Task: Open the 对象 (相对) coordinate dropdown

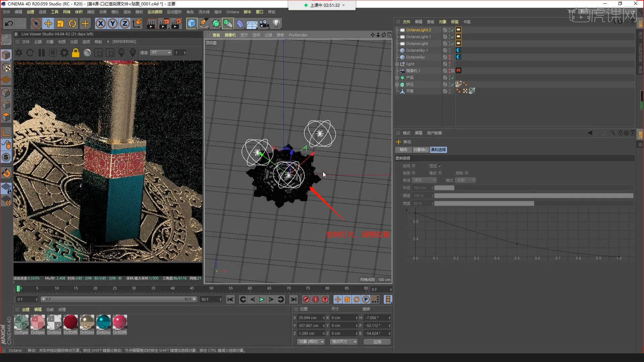Action: (x=311, y=342)
